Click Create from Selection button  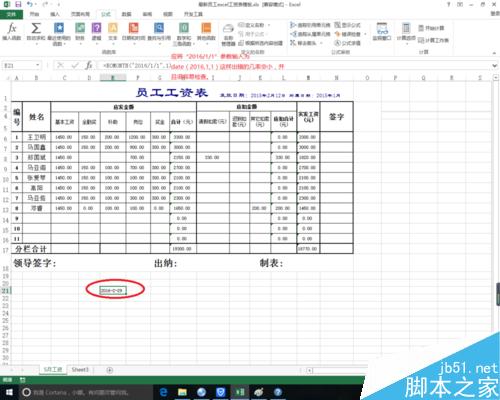261,43
